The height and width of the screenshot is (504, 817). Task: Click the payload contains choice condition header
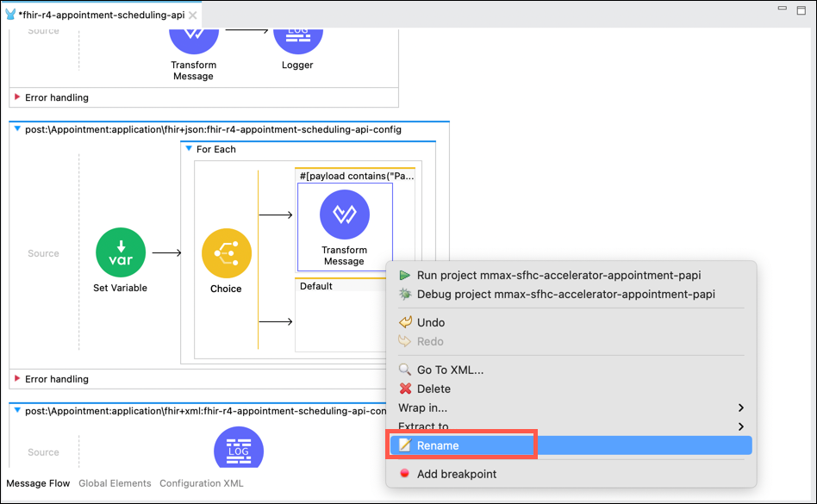point(357,176)
